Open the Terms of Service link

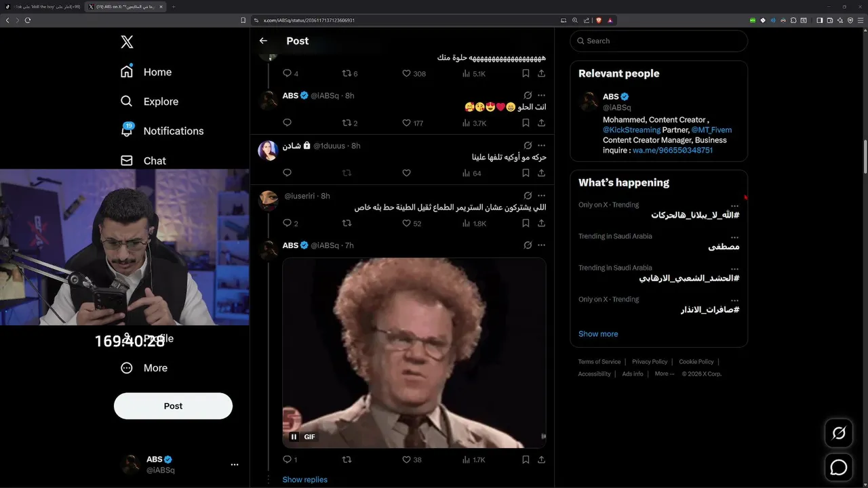pyautogui.click(x=599, y=362)
